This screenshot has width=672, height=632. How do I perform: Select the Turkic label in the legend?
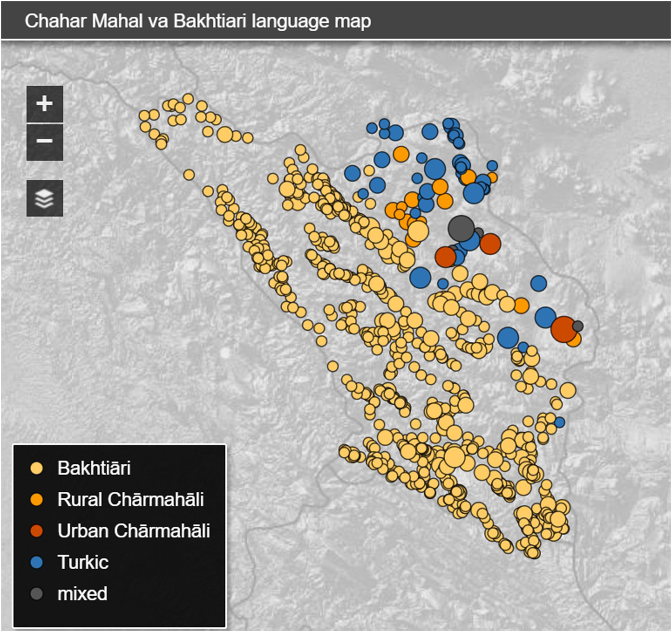[83, 563]
